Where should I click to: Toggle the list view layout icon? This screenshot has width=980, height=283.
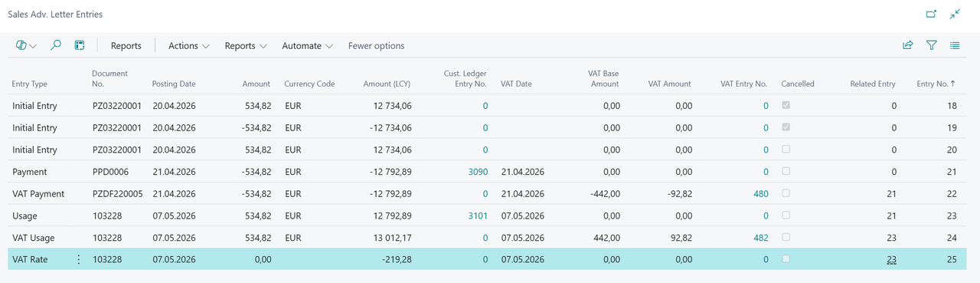click(x=955, y=46)
